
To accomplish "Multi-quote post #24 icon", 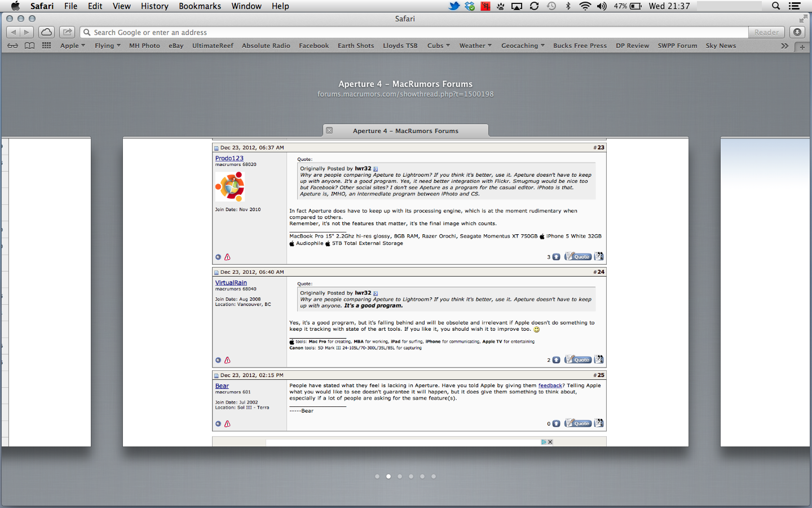I will click(x=599, y=360).
